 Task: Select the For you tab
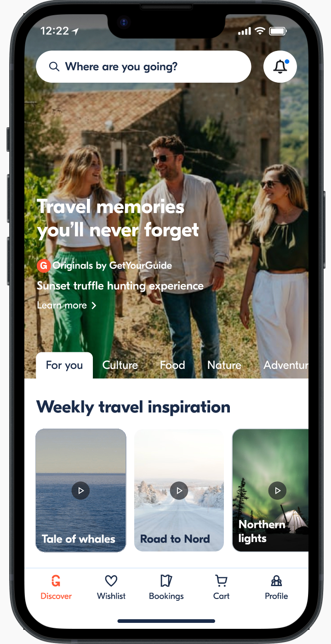[x=64, y=366]
